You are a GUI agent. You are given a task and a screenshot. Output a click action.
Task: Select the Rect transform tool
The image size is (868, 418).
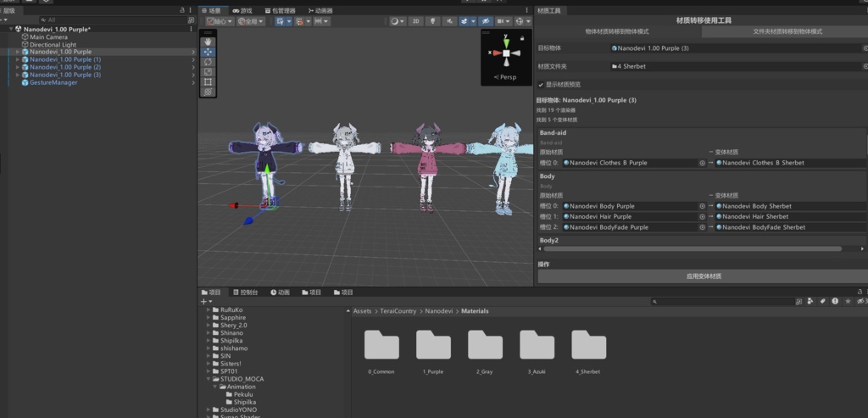pos(208,82)
